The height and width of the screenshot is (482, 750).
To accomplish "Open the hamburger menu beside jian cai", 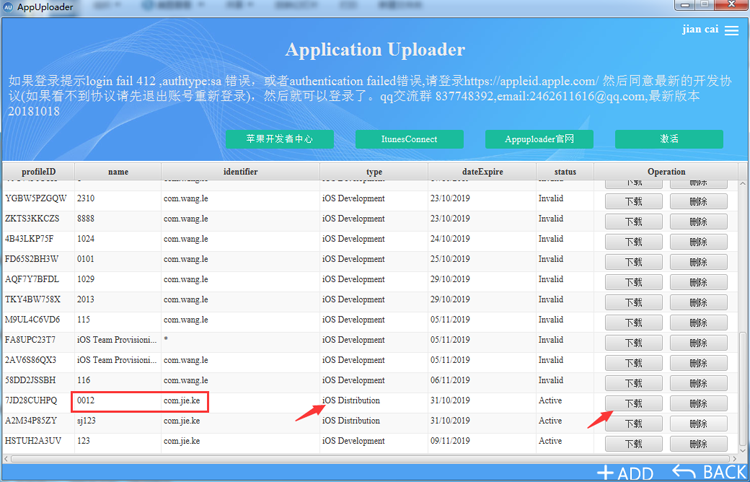I will pos(731,30).
